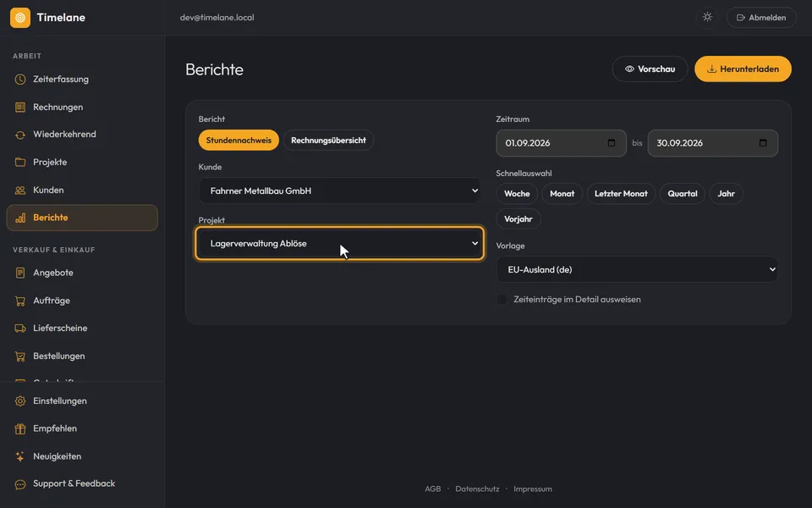Choose Vorjahr quick selection

tap(518, 219)
